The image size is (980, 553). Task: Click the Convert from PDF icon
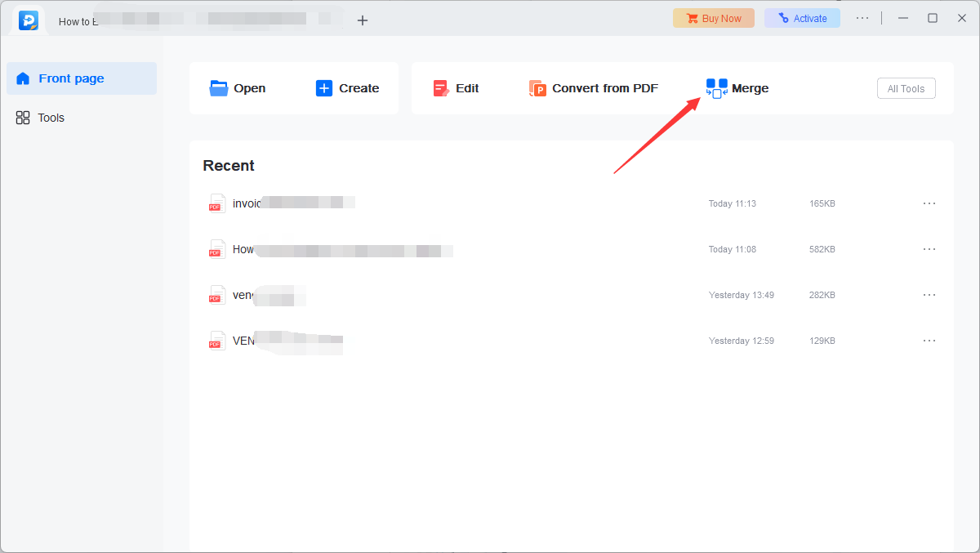click(x=537, y=88)
